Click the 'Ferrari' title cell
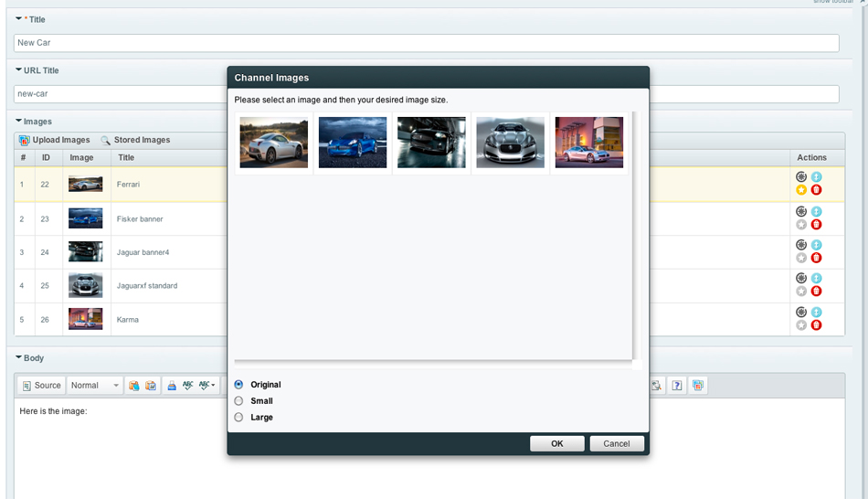 click(x=129, y=185)
